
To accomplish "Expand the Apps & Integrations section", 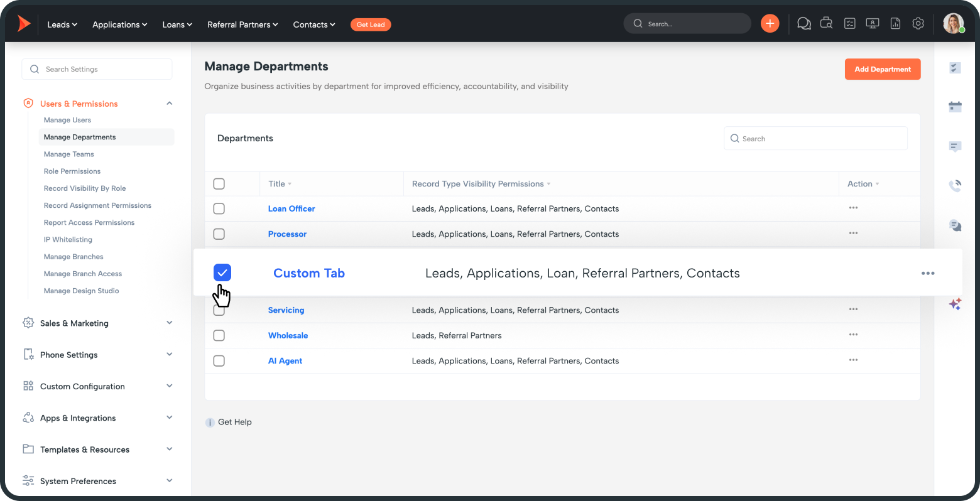I will click(x=169, y=418).
